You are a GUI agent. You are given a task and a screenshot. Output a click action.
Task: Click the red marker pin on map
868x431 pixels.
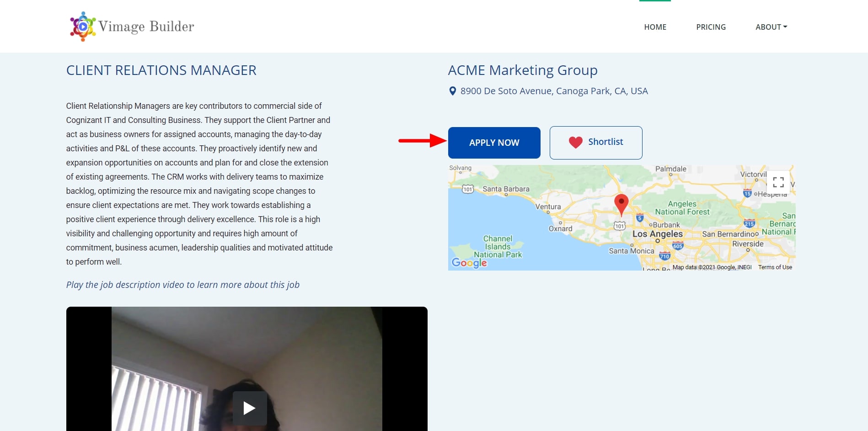pos(621,203)
